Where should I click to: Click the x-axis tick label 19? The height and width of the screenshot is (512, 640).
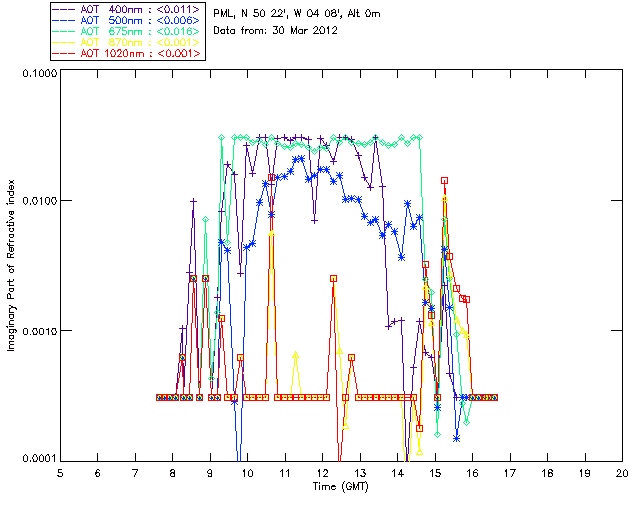click(585, 473)
